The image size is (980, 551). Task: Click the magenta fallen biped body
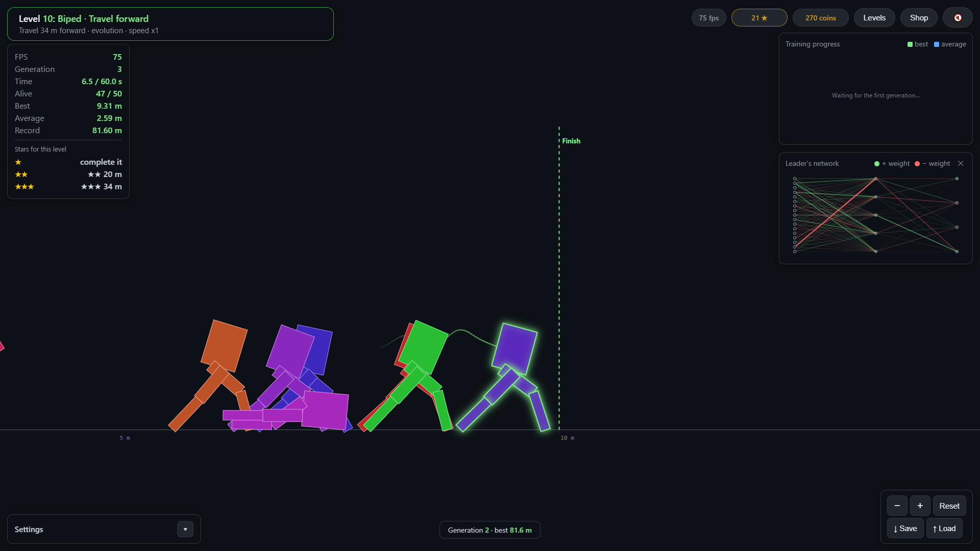(325, 410)
